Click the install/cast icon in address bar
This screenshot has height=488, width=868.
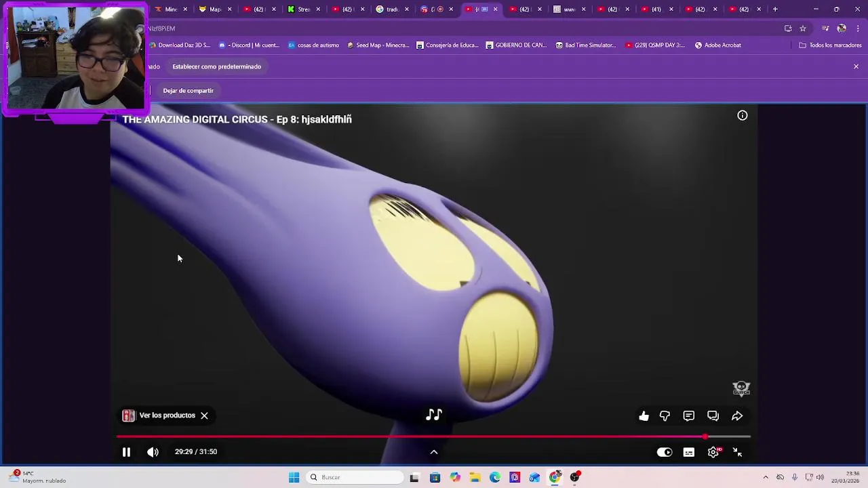pyautogui.click(x=788, y=28)
